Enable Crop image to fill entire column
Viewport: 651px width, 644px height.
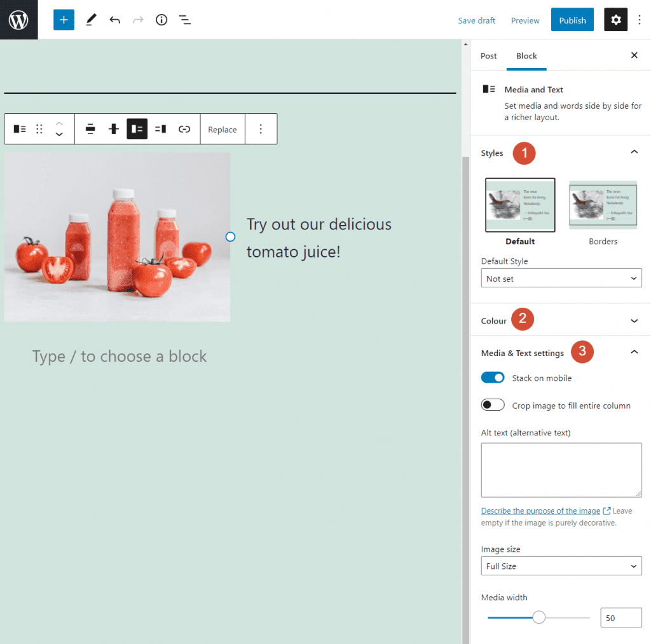click(x=493, y=404)
